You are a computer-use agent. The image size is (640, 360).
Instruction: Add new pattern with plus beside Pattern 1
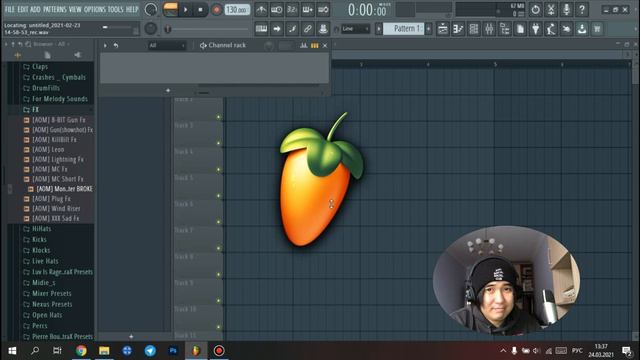(429, 29)
